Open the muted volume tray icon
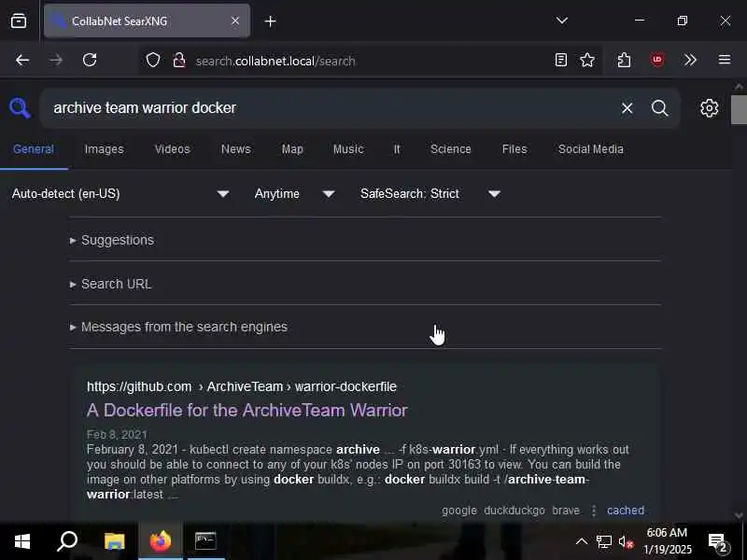Screen dimensions: 747x560 (x=626, y=541)
